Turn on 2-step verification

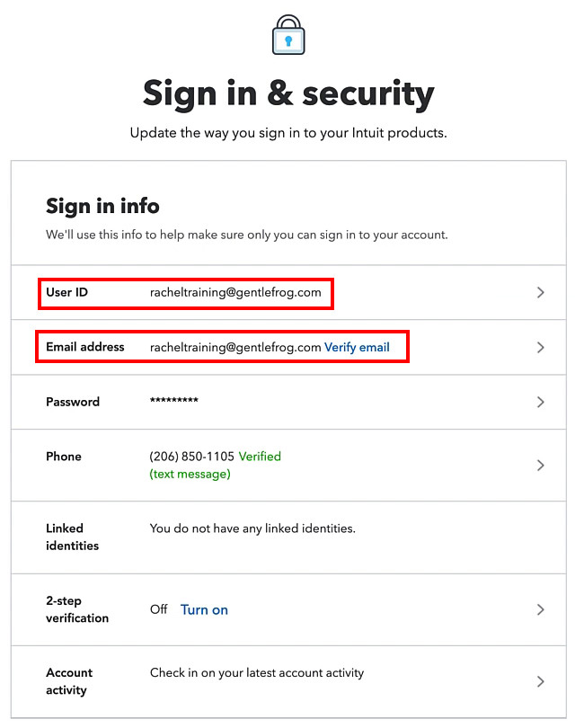pos(204,609)
